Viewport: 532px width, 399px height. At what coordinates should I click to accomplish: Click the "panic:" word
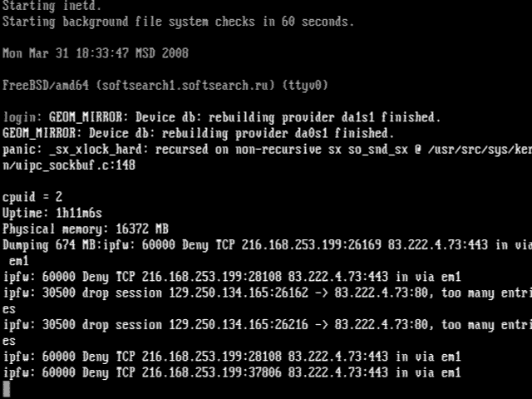22,149
